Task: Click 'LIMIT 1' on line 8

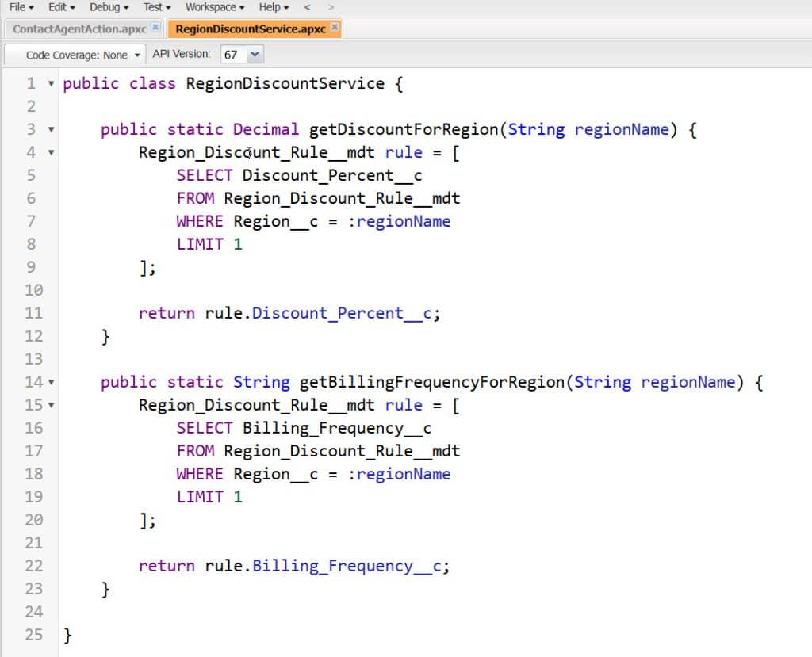Action: click(209, 244)
